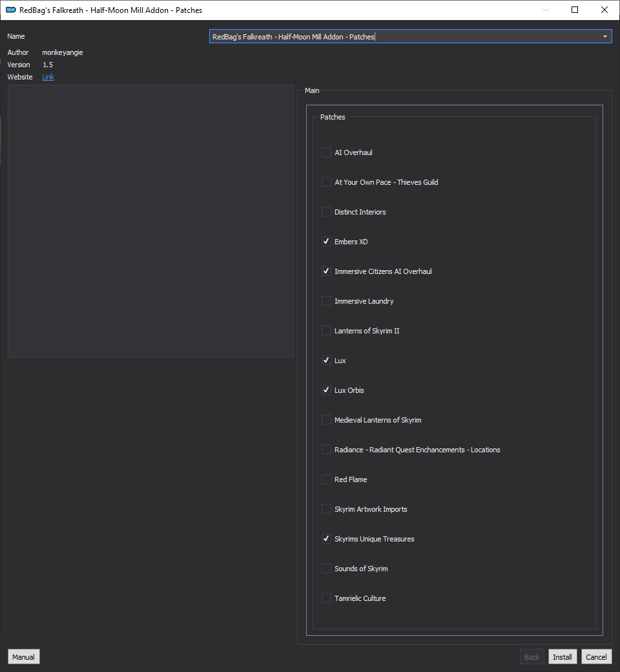Screen dimensions: 620x672
Task: Check At Your Own Pace - Thieves Guild
Action: [x=326, y=182]
